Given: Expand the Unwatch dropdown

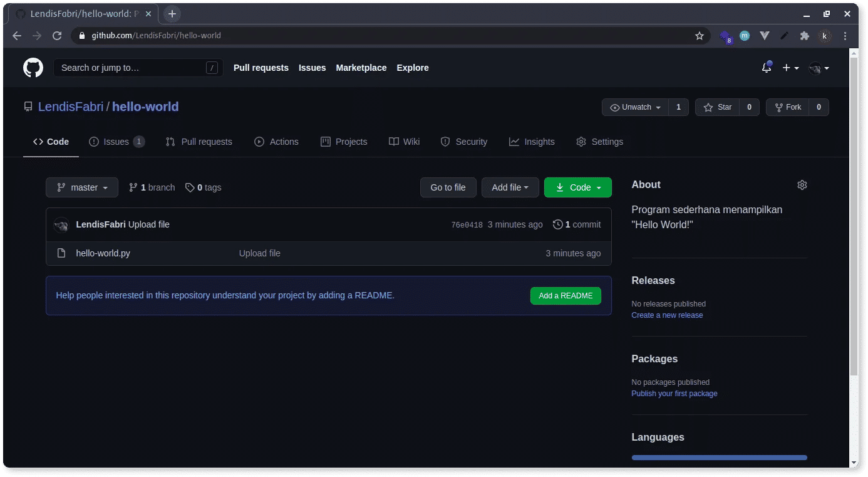Looking at the screenshot, I should (636, 107).
